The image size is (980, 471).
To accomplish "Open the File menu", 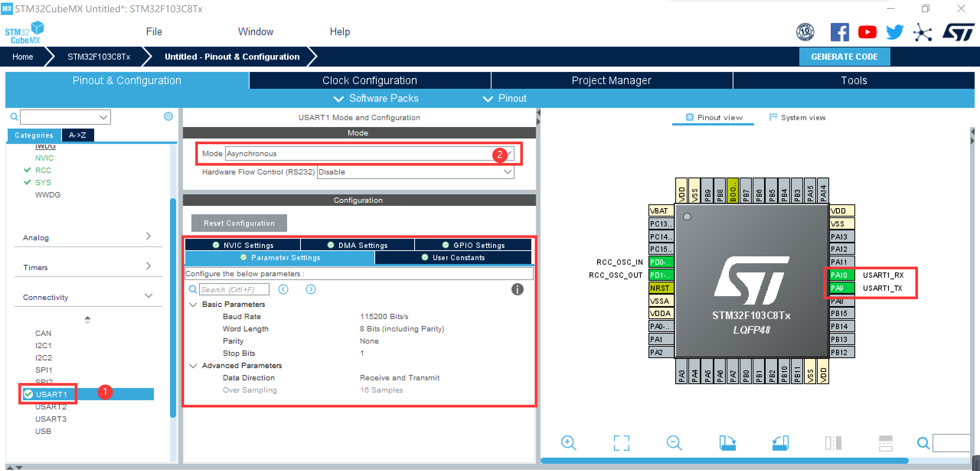I will pyautogui.click(x=154, y=32).
